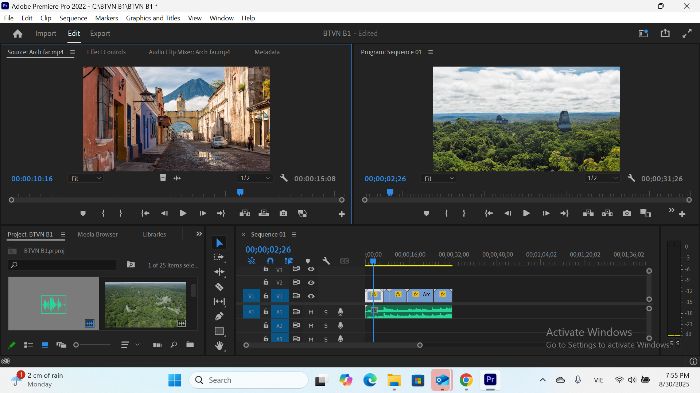The image size is (700, 393).
Task: Open Workspaces icon in header
Action: 643,33
